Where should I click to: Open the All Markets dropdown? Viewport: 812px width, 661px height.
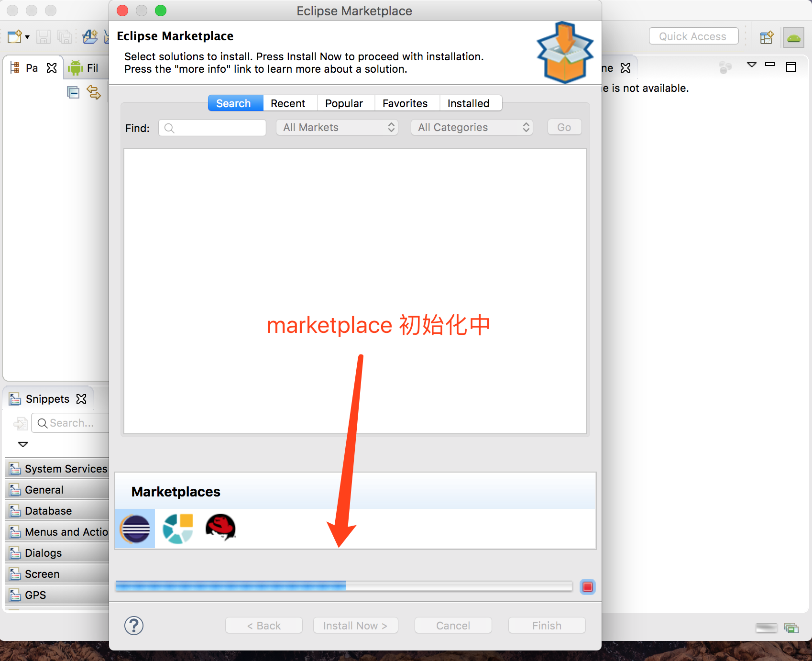(337, 127)
